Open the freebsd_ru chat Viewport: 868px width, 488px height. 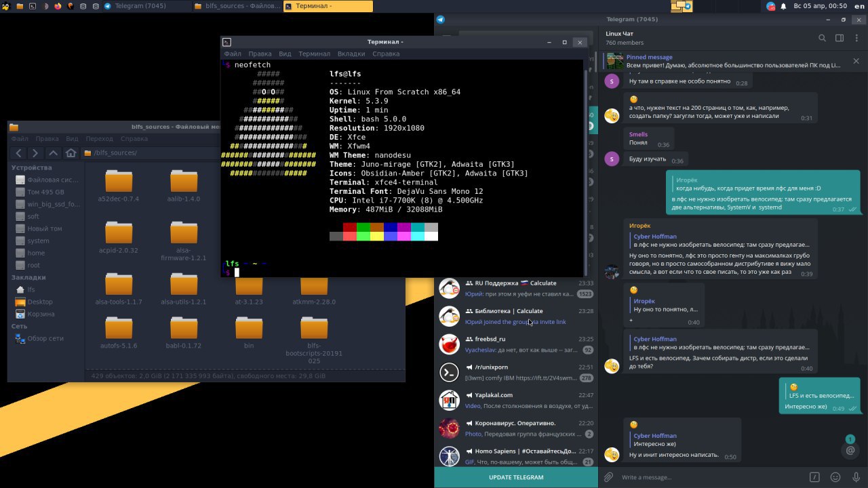(x=516, y=344)
